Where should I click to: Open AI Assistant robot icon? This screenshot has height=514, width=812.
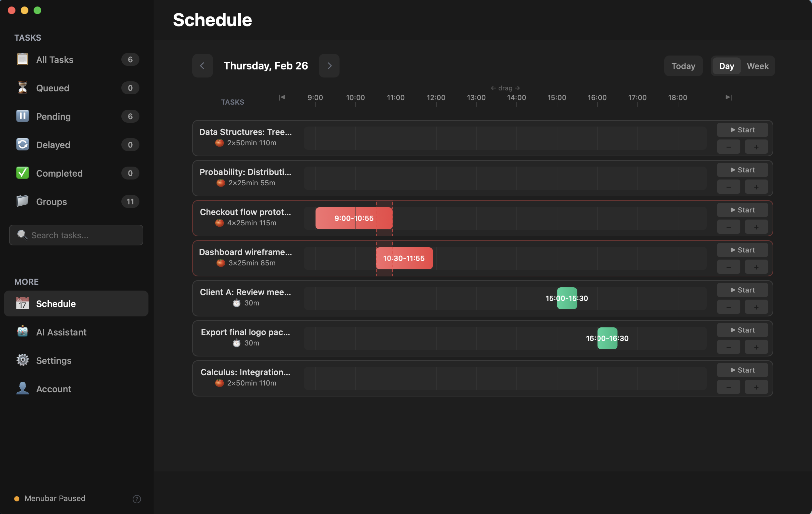pyautogui.click(x=22, y=332)
